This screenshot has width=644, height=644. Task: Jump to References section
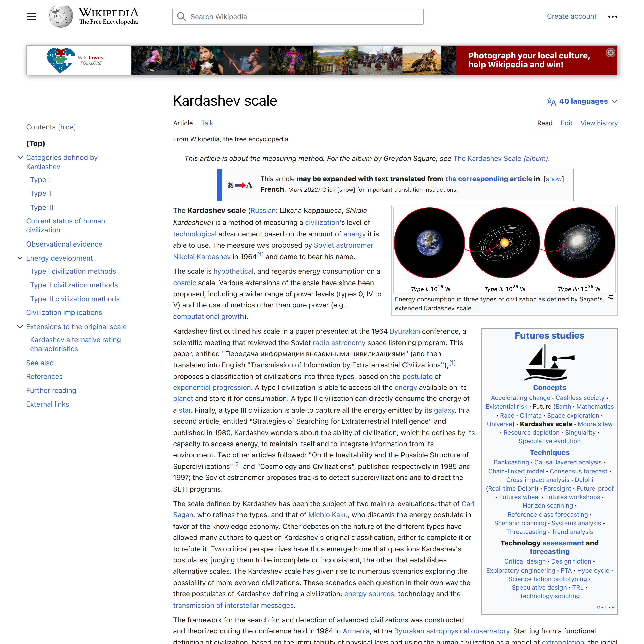click(x=44, y=376)
